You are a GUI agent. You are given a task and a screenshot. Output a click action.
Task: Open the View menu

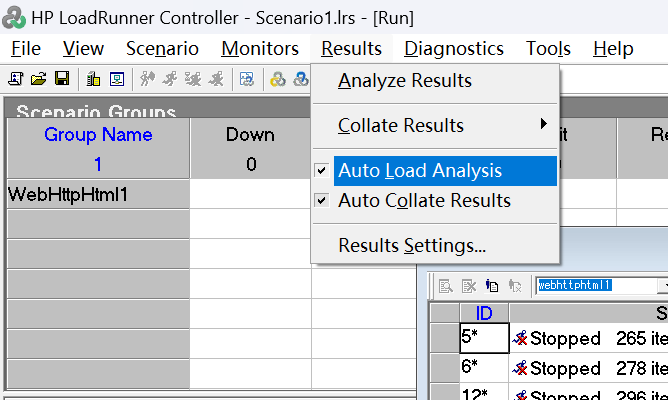[84, 49]
